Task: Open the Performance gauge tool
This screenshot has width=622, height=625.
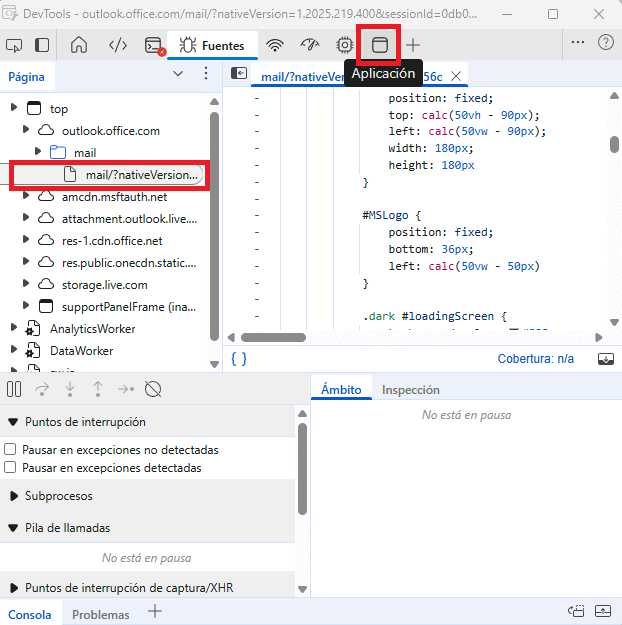Action: click(310, 45)
